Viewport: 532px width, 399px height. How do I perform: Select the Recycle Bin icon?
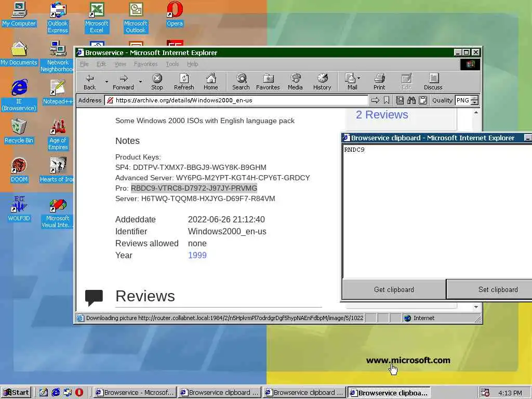point(19,131)
